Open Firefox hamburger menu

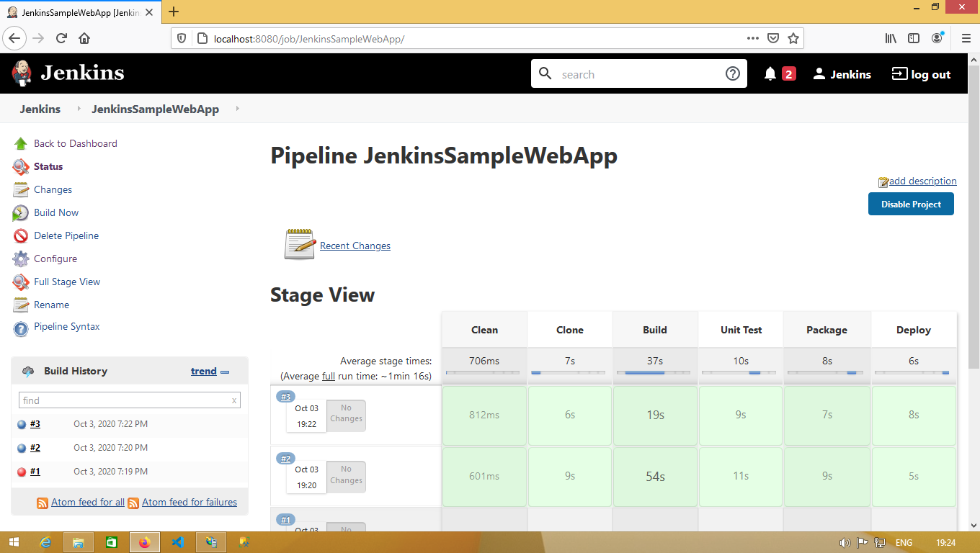coord(966,38)
